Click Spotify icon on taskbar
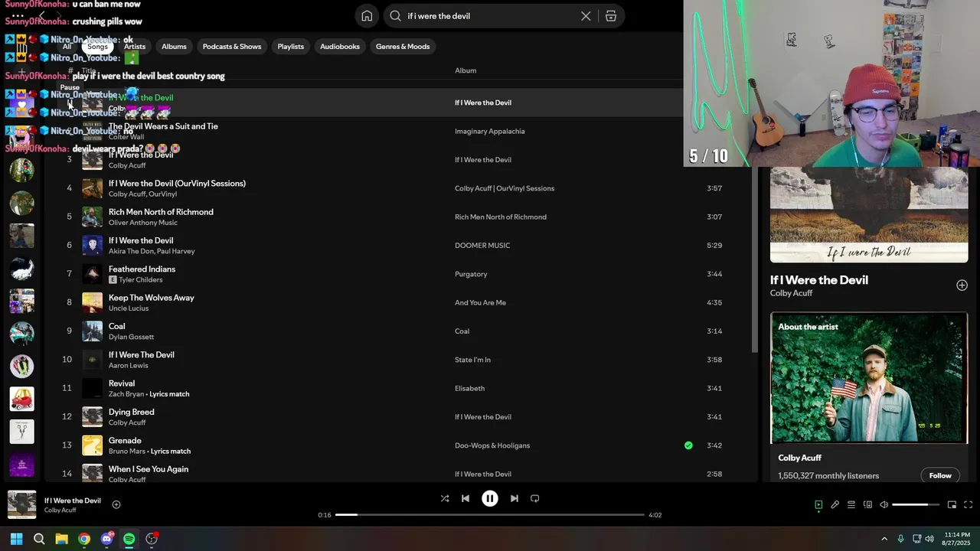Image resolution: width=980 pixels, height=551 pixels. [129, 539]
